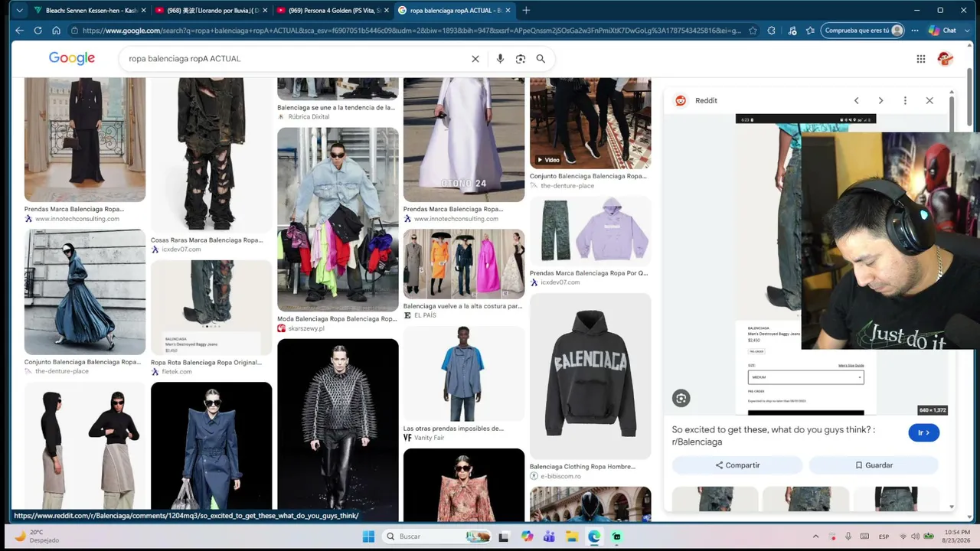Viewport: 980px width, 551px height.
Task: Open File Explorer from the taskbar
Action: (572, 536)
